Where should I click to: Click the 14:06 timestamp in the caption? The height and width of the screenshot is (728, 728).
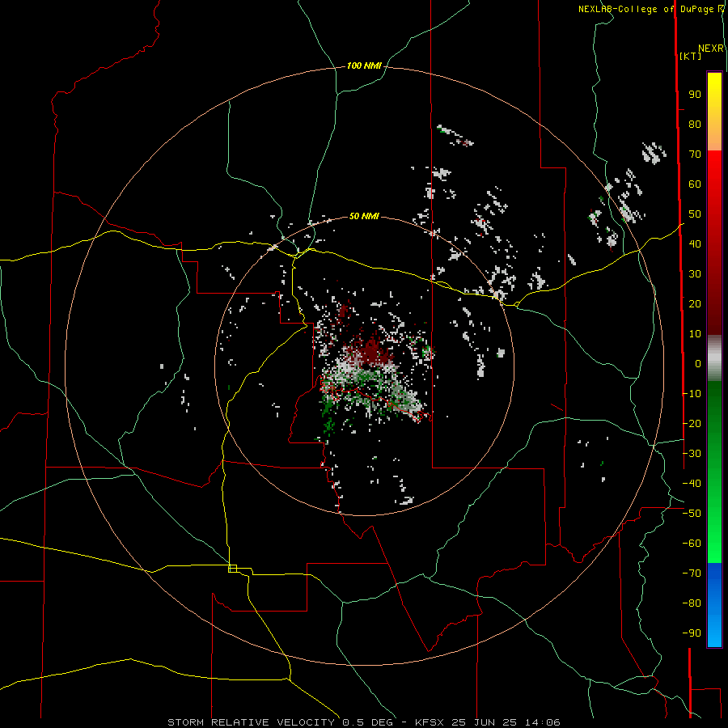pos(543,722)
